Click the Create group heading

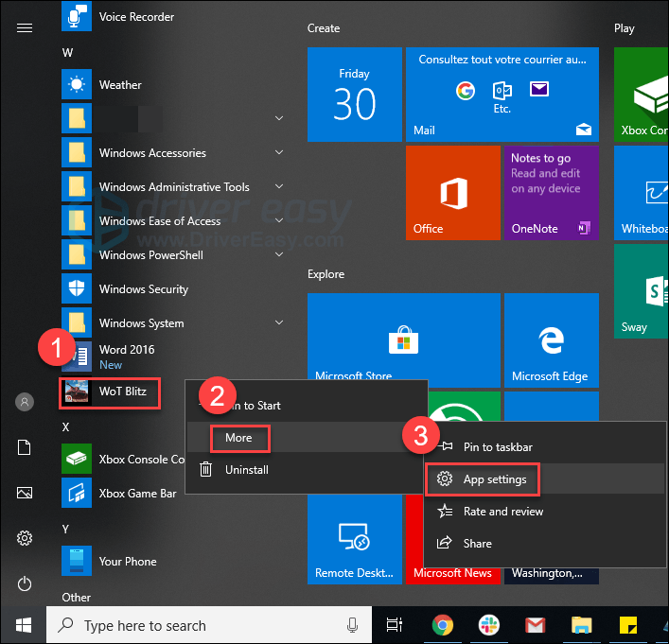324,28
